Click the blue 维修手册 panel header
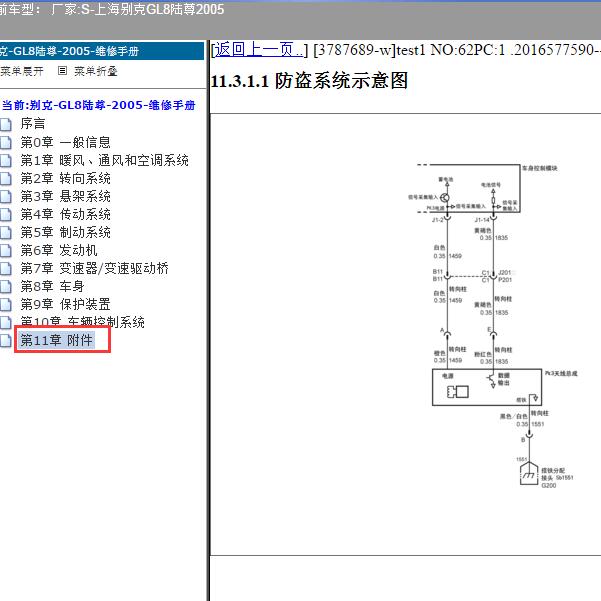 [x=102, y=51]
